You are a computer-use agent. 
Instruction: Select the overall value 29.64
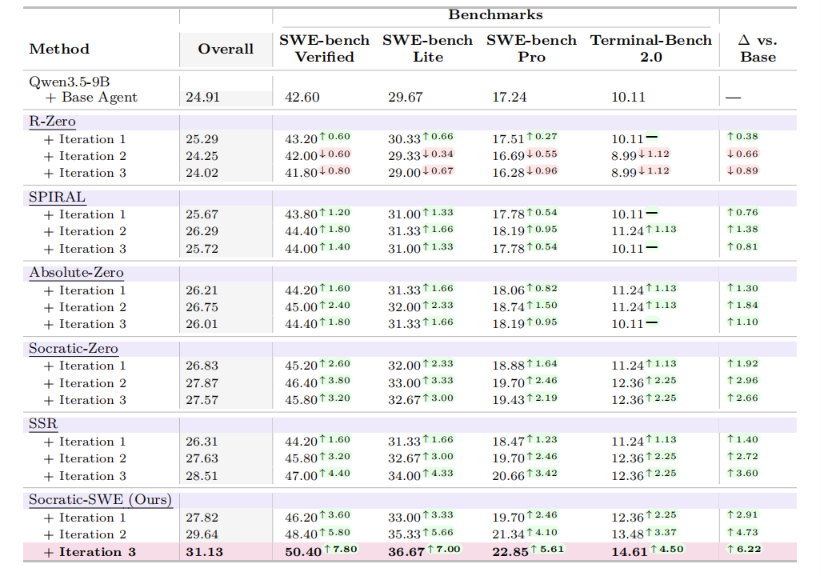tap(202, 535)
